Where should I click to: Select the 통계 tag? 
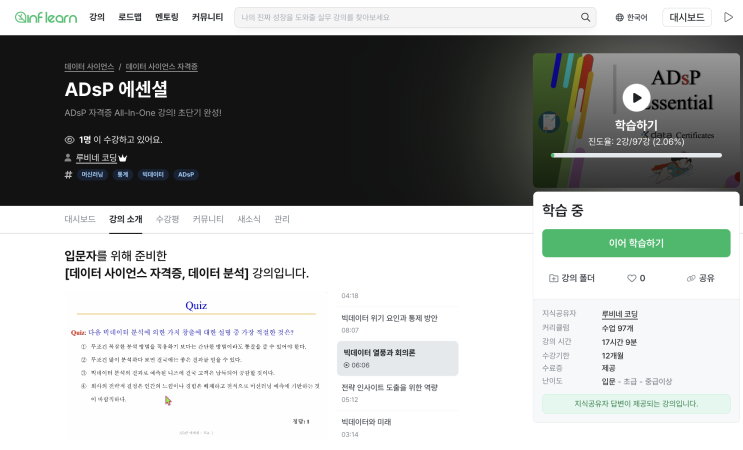[x=123, y=175]
